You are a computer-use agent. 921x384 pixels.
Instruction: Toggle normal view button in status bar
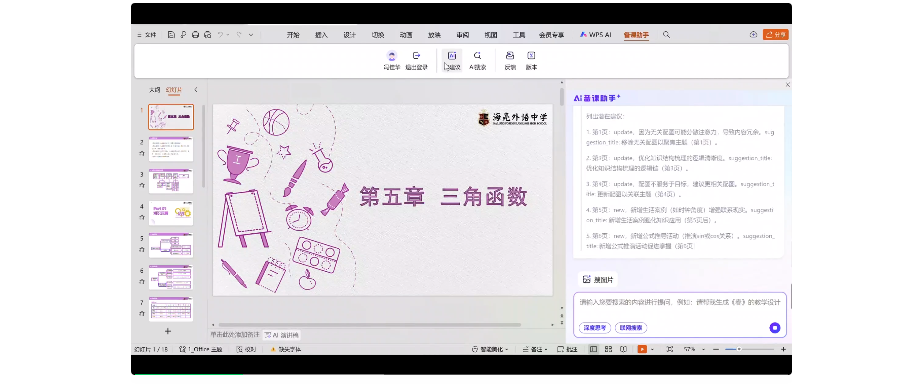pyautogui.click(x=593, y=349)
